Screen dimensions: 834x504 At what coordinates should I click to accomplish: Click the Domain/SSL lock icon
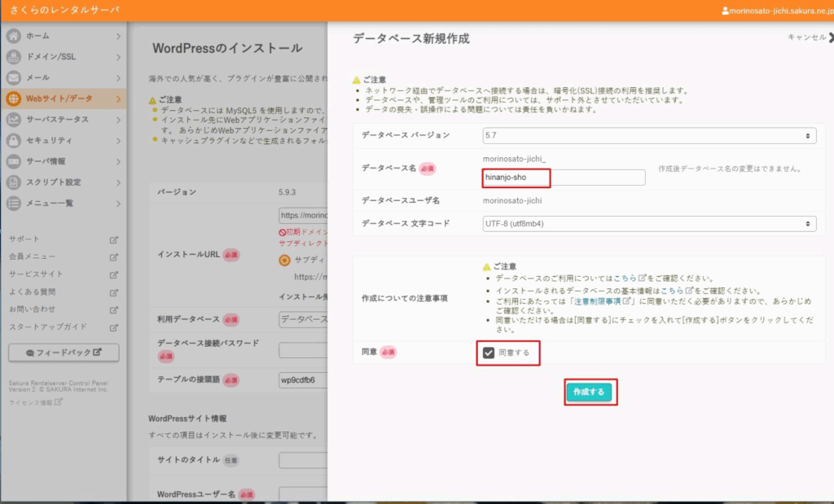tap(14, 56)
